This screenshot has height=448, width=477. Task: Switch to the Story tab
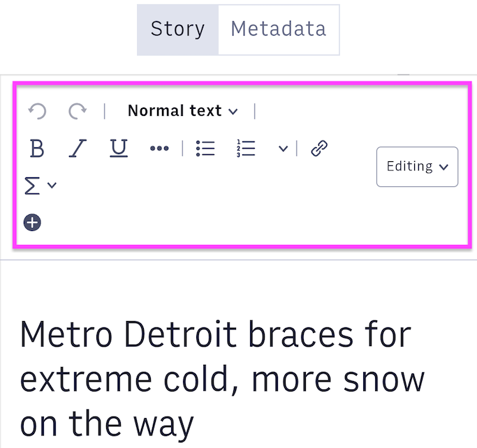pyautogui.click(x=177, y=29)
